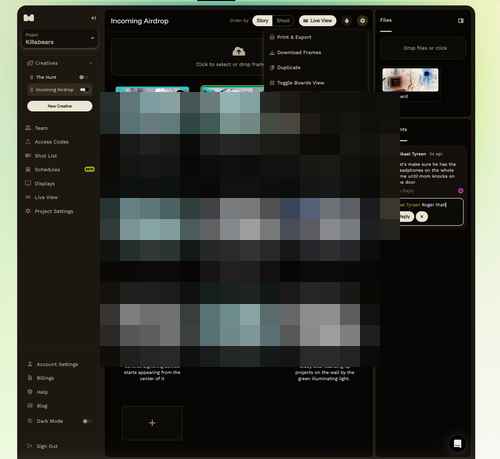Toggle The Hunt creative switch

click(x=82, y=77)
